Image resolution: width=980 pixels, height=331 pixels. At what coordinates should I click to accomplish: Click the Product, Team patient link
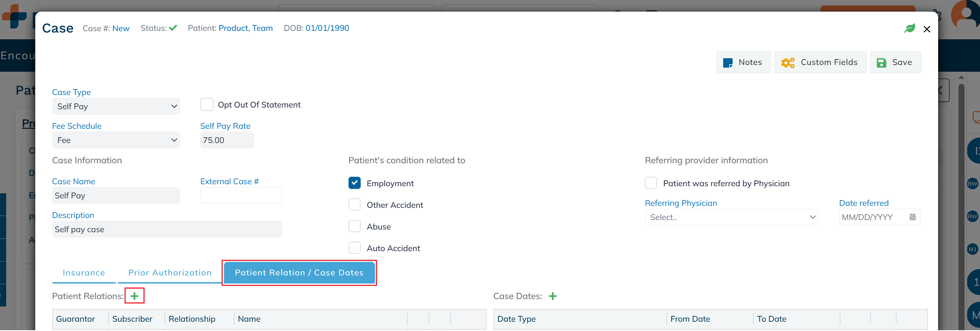[246, 28]
